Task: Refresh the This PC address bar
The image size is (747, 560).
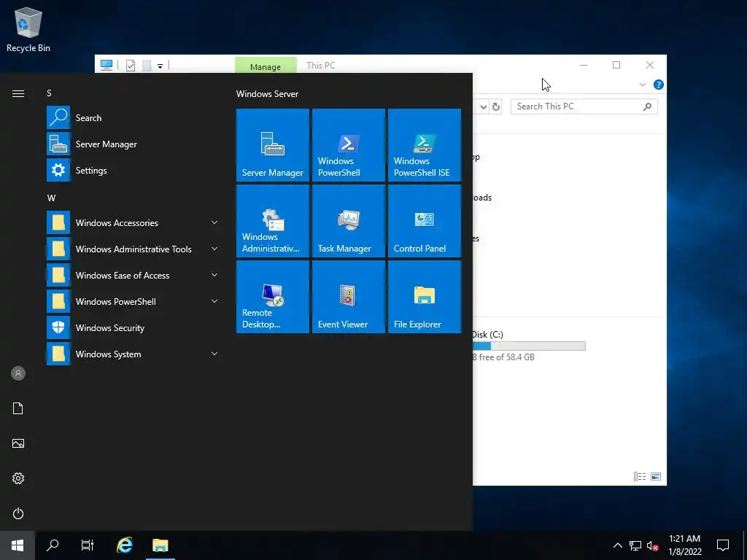Action: click(x=496, y=106)
